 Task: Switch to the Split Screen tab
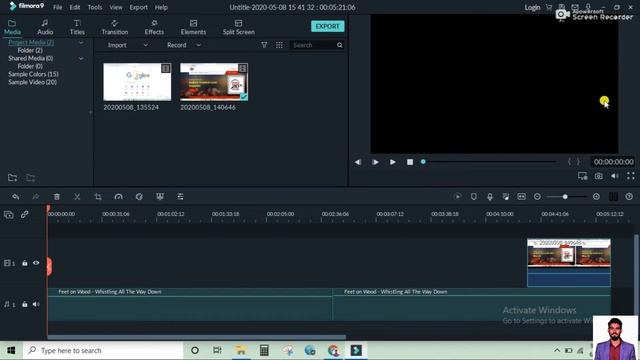pyautogui.click(x=239, y=27)
